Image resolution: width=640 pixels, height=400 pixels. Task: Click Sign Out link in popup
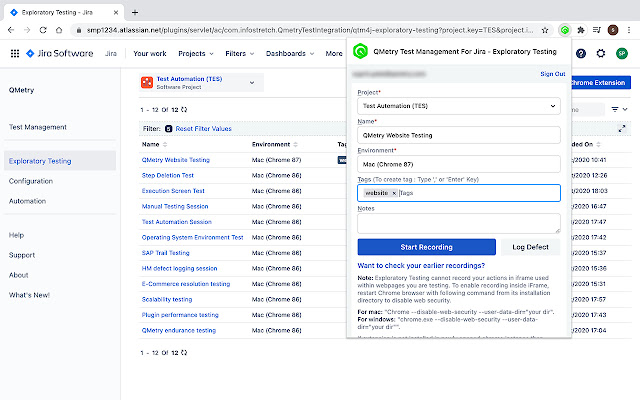point(553,74)
